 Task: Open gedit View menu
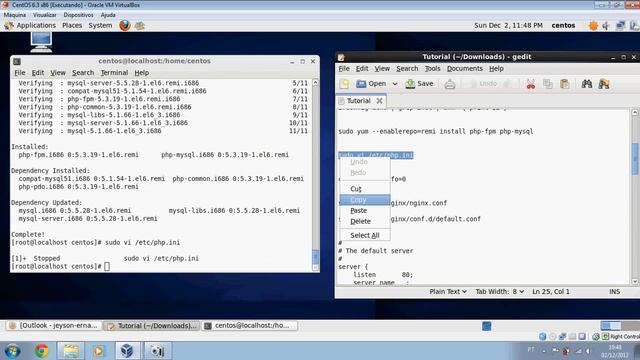point(382,69)
